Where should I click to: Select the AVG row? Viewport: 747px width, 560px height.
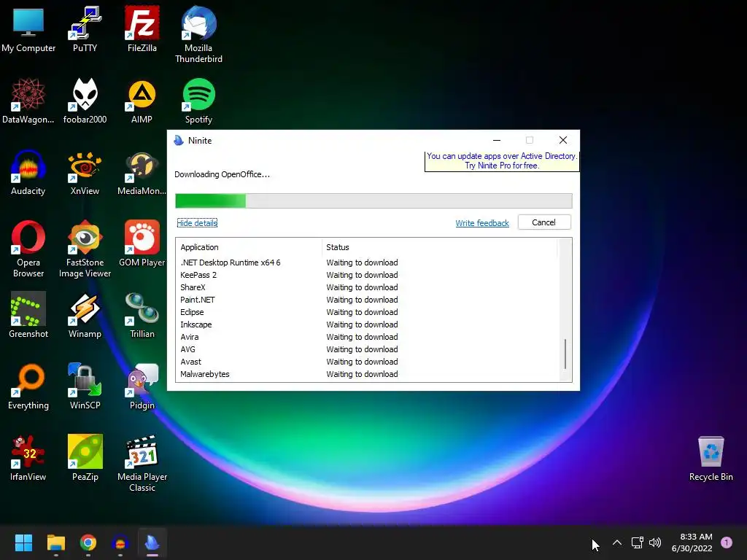(x=367, y=349)
